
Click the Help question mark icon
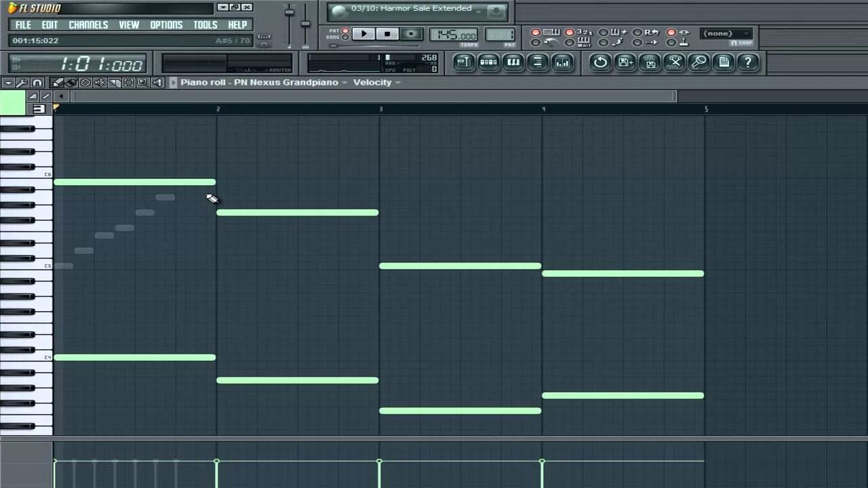[x=748, y=62]
